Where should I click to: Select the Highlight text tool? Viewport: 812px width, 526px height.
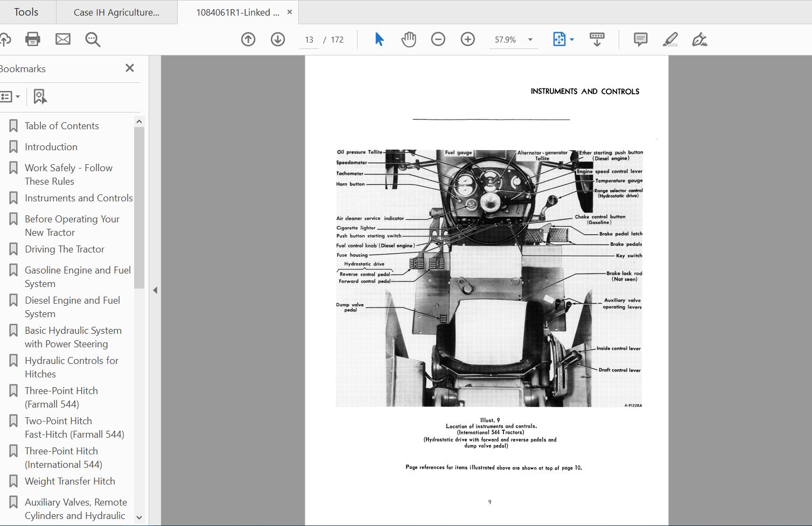click(670, 39)
